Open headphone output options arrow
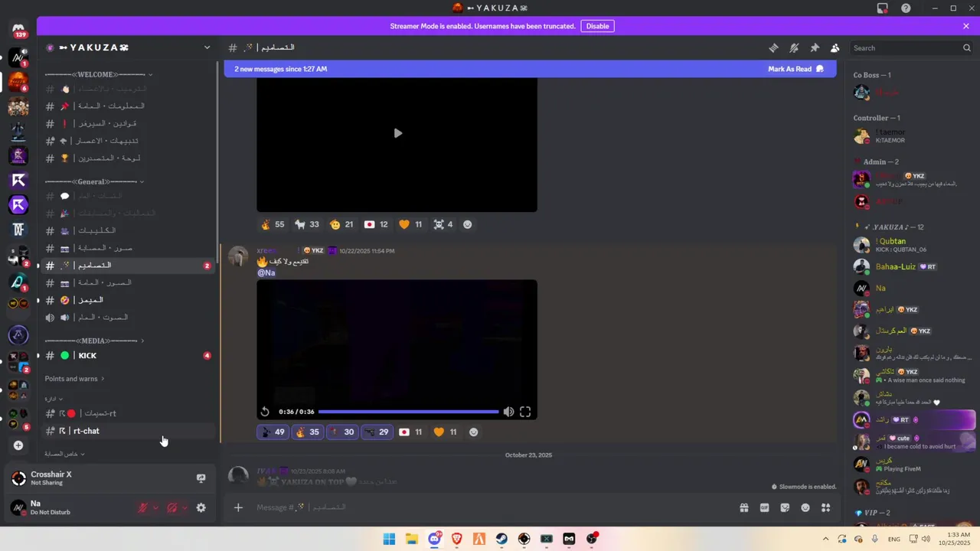This screenshot has width=980, height=551. [185, 507]
